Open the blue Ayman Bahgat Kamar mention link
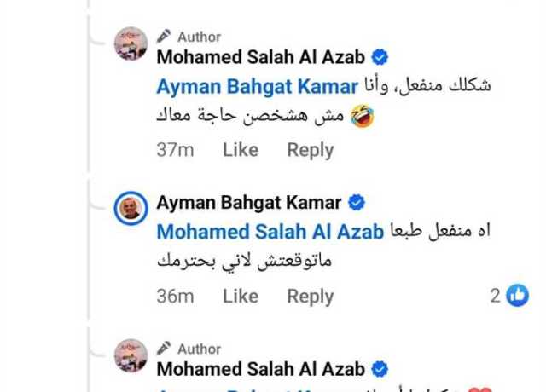 (x=258, y=87)
